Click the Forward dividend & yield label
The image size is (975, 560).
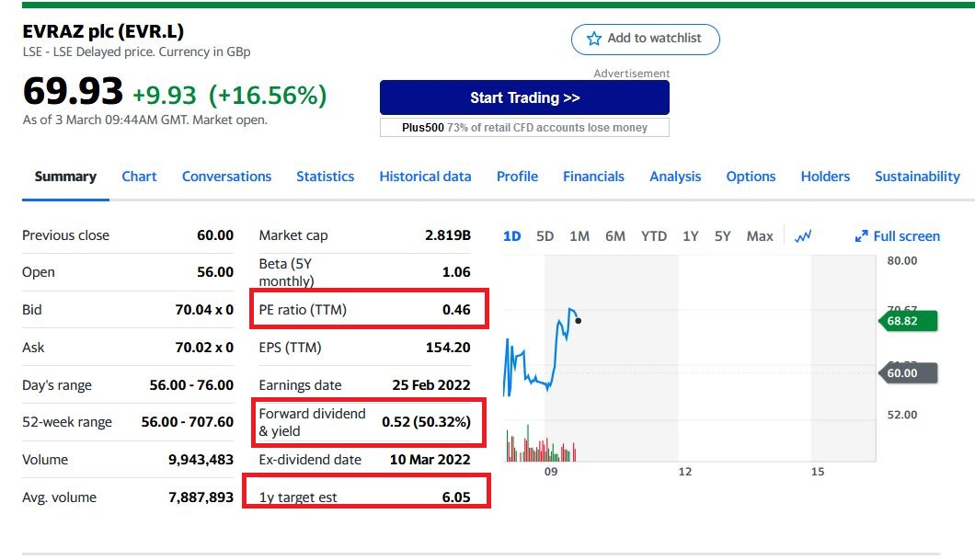tap(312, 423)
